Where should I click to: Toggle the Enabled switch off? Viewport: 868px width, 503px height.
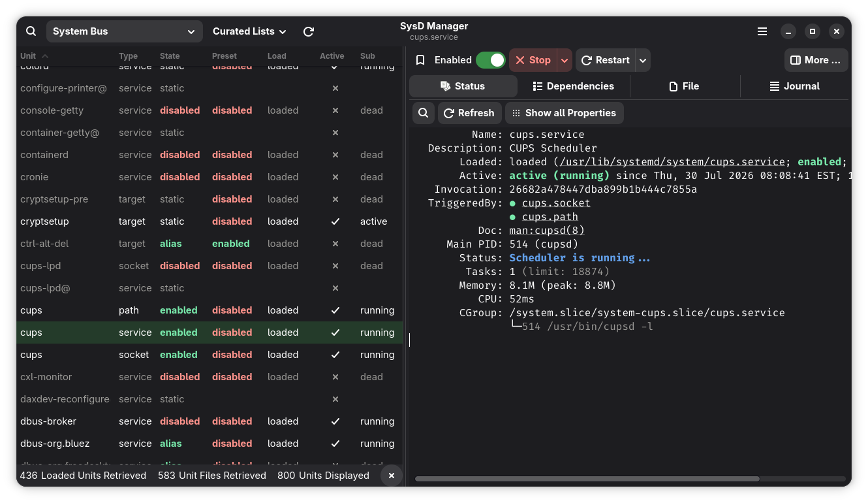pos(491,60)
